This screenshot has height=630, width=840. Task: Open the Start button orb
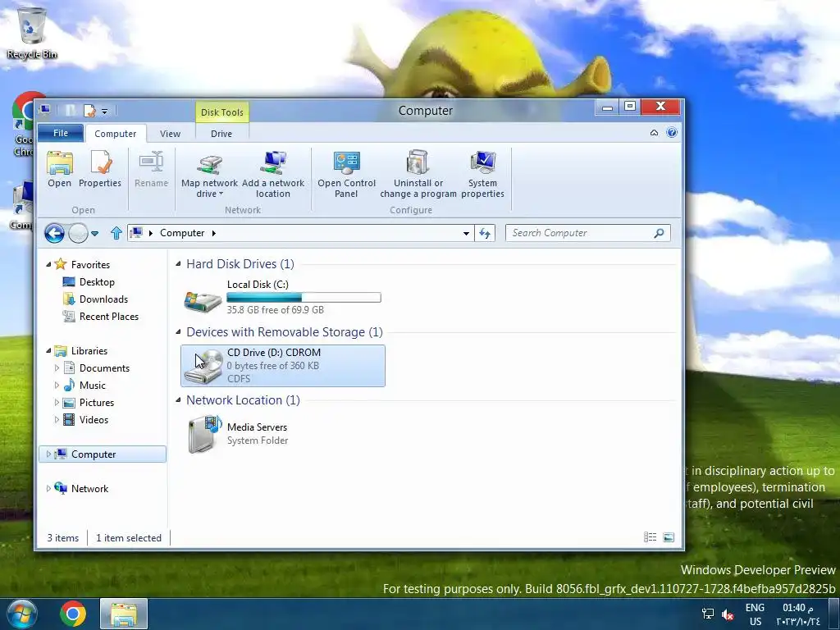point(22,614)
